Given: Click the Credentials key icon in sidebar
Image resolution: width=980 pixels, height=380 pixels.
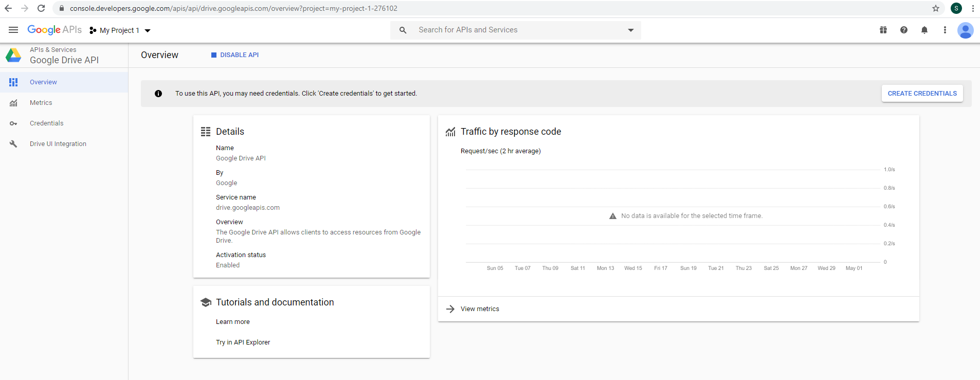Looking at the screenshot, I should 13,123.
